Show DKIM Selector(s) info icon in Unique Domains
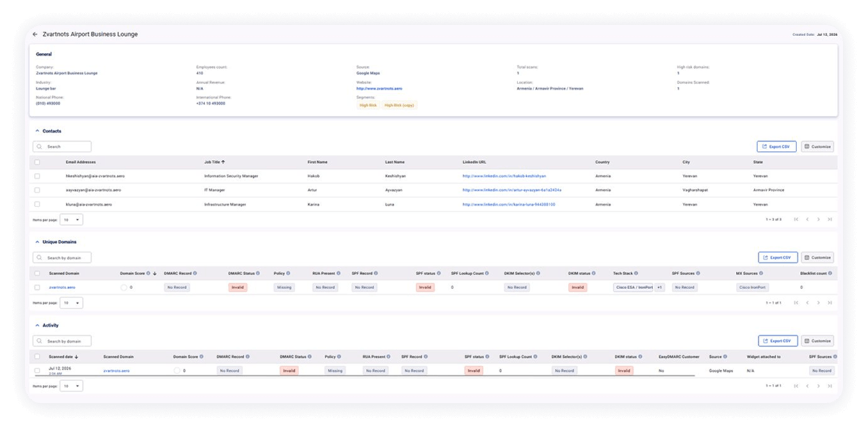The height and width of the screenshot is (431, 868). click(x=538, y=273)
